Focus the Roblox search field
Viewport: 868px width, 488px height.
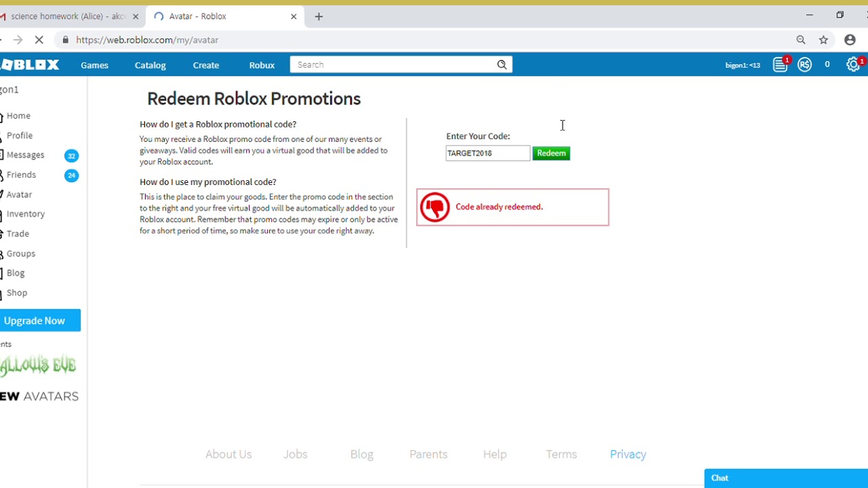click(393, 64)
